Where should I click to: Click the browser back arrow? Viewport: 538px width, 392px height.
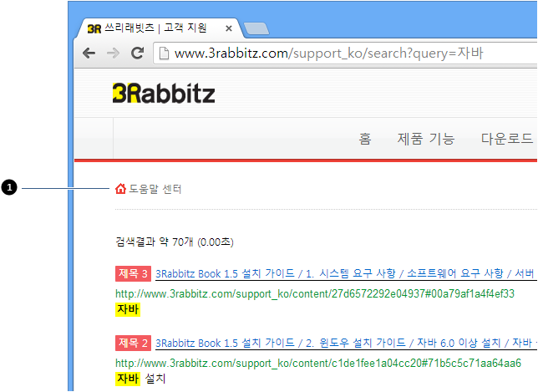[89, 53]
